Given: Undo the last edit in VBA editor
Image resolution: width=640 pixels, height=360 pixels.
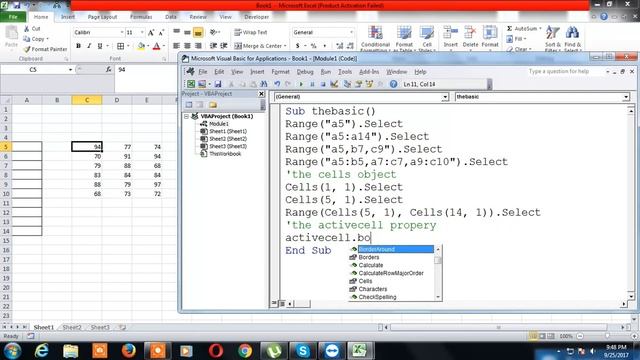Looking at the screenshot, I should [277, 84].
